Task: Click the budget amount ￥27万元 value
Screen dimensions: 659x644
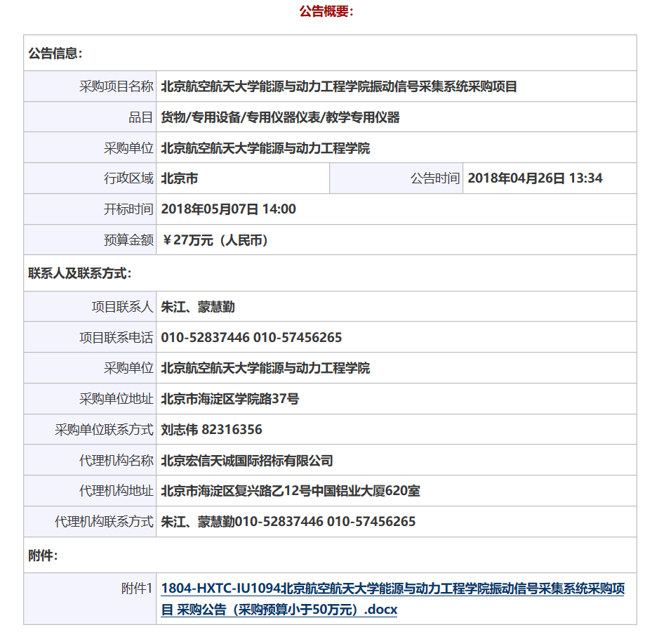Action: coord(215,240)
